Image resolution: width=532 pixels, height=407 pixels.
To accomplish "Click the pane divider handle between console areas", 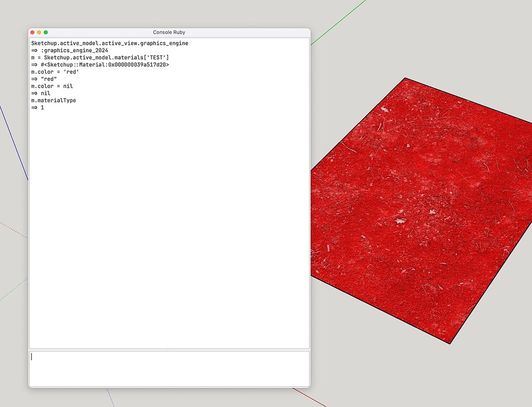I will tap(169, 349).
